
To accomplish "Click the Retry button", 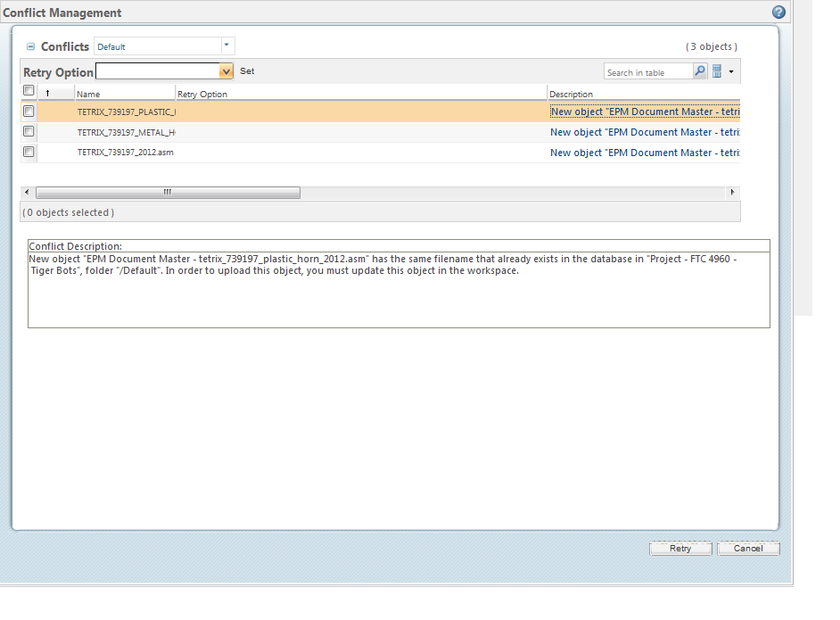I will (680, 549).
